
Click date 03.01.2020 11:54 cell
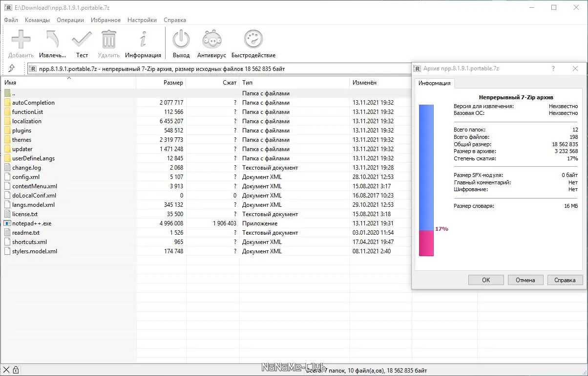[x=373, y=233]
